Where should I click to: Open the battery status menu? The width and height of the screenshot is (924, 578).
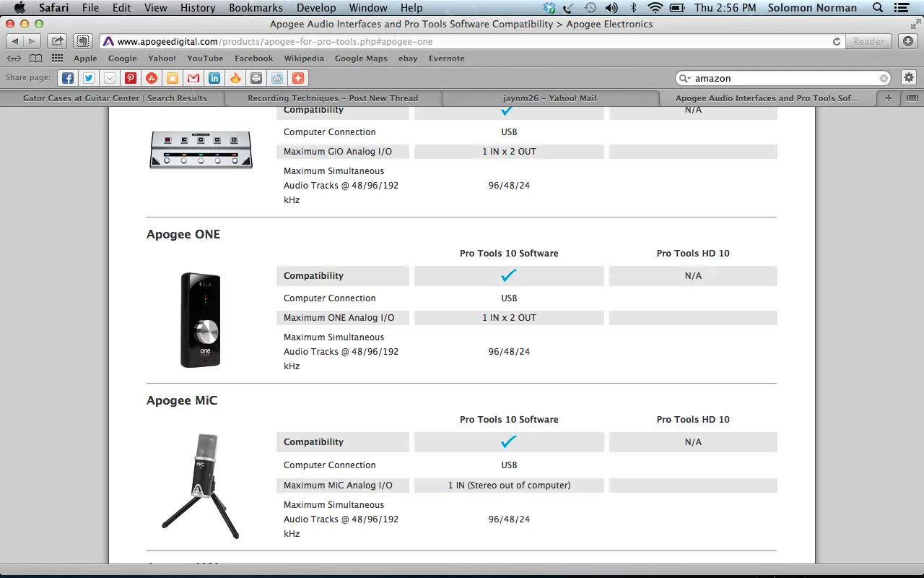pos(677,8)
